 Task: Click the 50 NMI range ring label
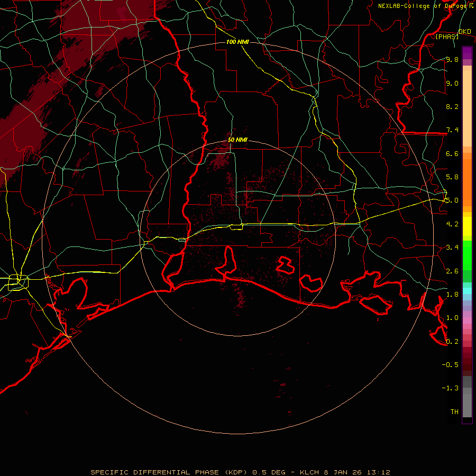coord(237,140)
